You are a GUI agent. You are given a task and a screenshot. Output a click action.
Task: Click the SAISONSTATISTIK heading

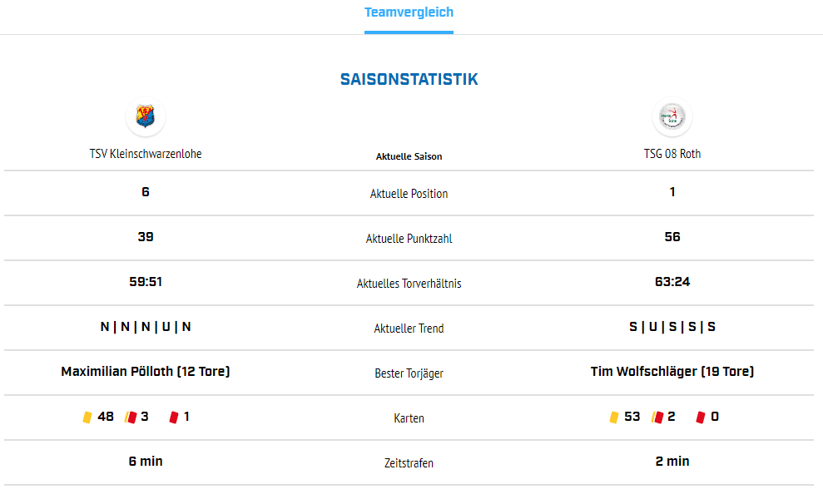pos(409,79)
